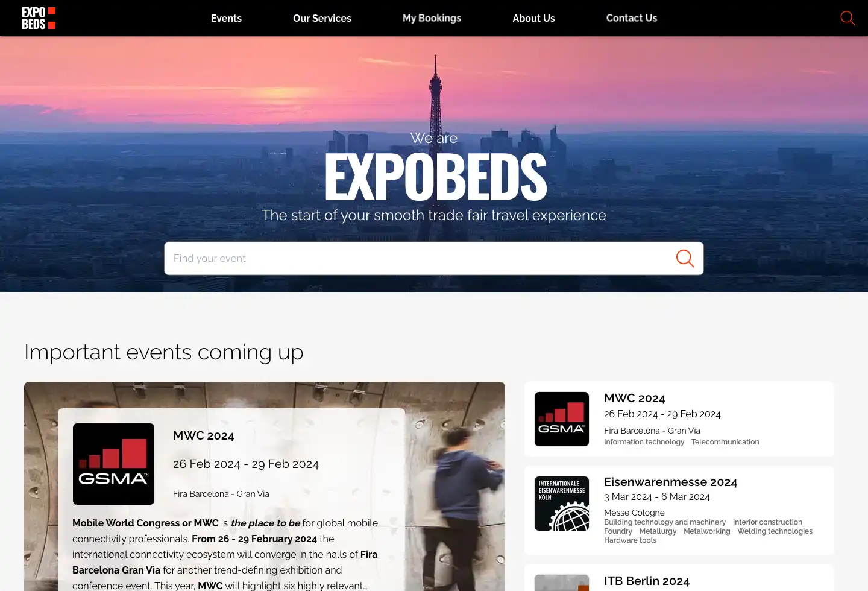Select the Welding technologies tag

[775, 531]
